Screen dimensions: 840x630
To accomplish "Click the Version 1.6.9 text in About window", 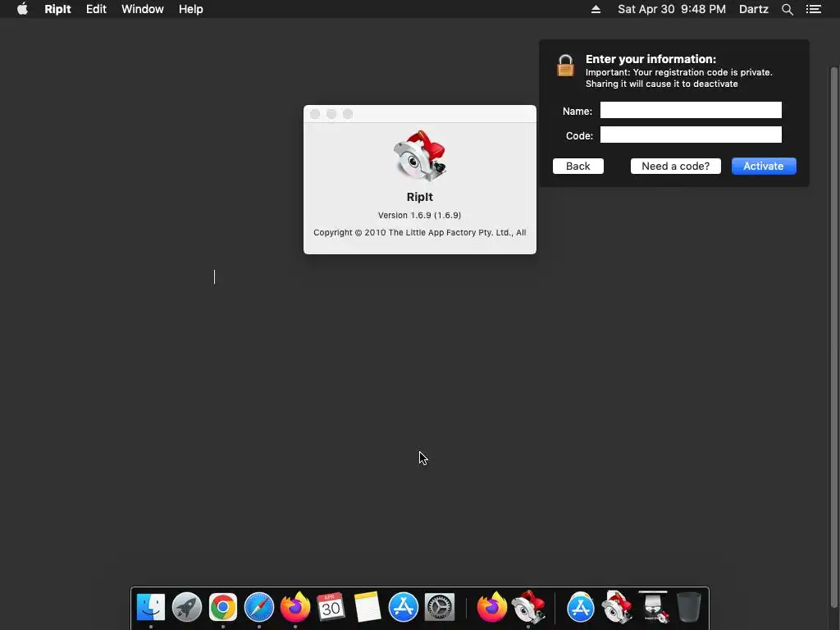I will click(x=419, y=216).
